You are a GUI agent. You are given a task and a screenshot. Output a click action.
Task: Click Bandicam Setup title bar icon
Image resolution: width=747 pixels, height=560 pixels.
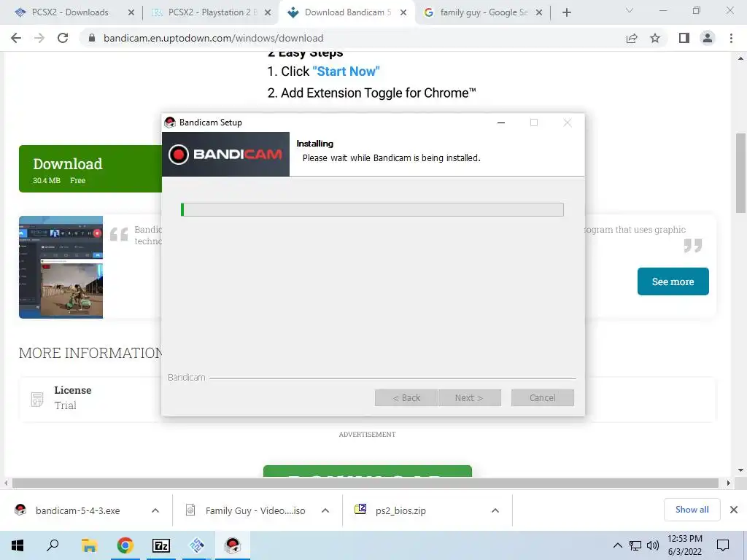(169, 122)
